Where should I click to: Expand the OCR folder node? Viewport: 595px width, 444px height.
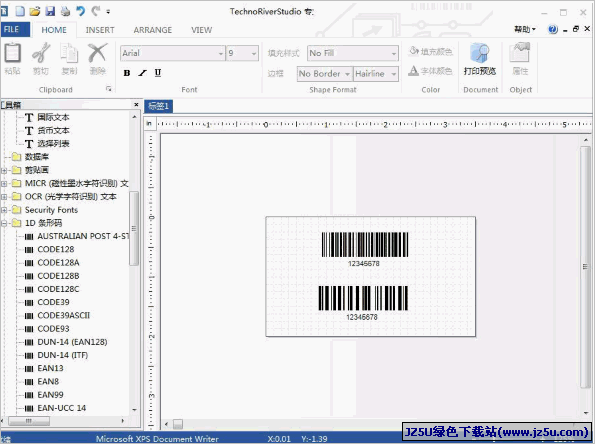pos(4,197)
